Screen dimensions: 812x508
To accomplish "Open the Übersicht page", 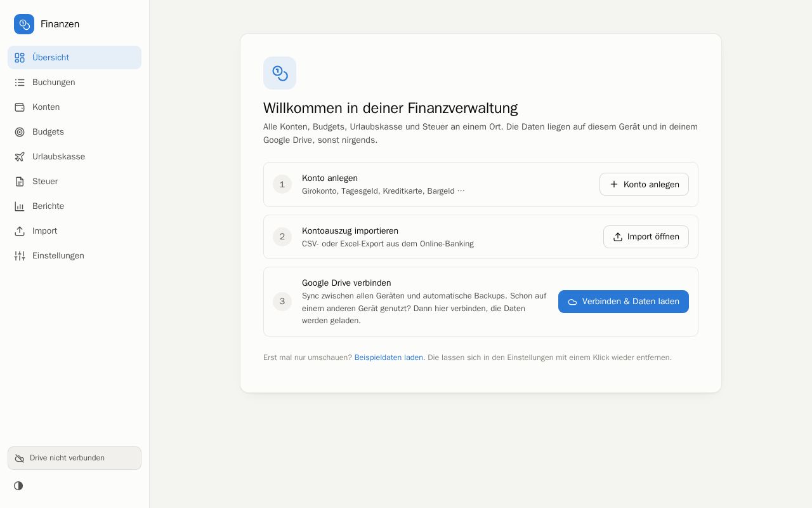I will [74, 58].
